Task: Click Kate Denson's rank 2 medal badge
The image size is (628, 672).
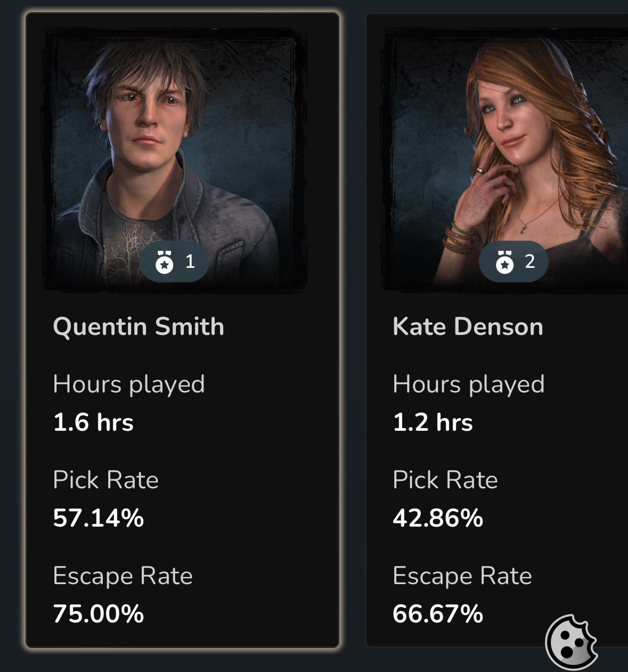Action: click(x=513, y=261)
